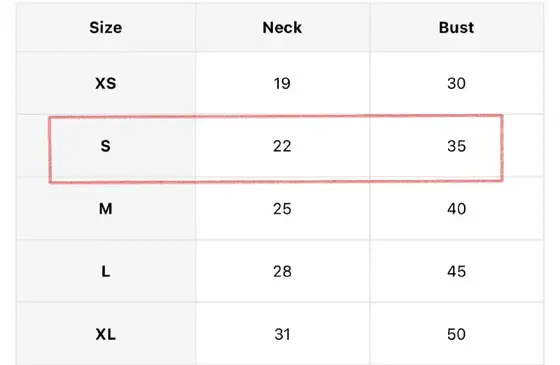
Task: Select the S size label
Action: tap(105, 146)
